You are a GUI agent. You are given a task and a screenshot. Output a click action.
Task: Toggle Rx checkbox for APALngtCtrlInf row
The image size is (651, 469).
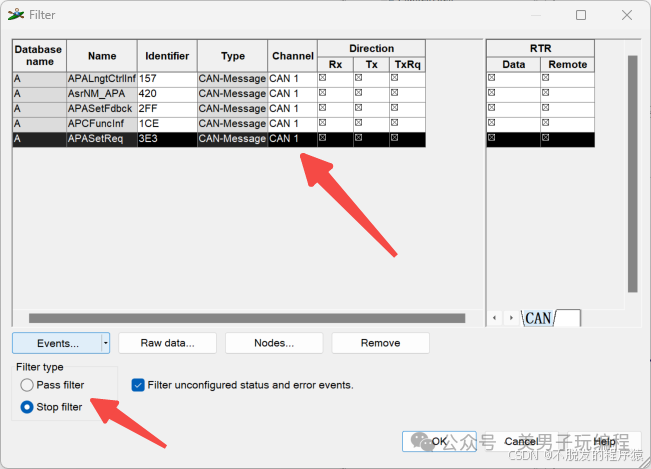tap(323, 78)
